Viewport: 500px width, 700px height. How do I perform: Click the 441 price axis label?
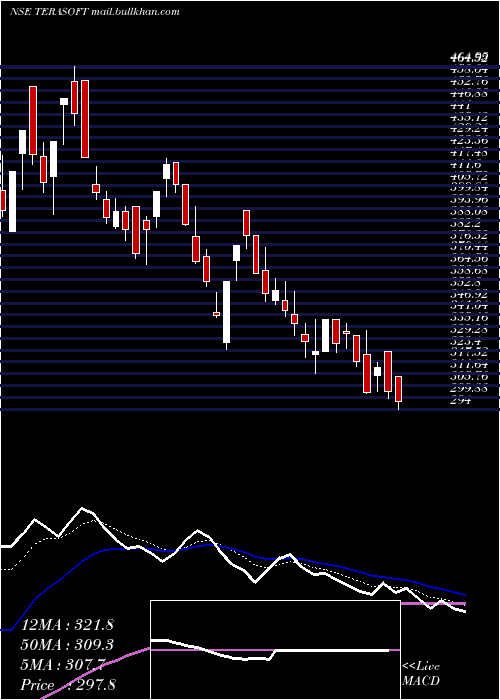tap(460, 106)
